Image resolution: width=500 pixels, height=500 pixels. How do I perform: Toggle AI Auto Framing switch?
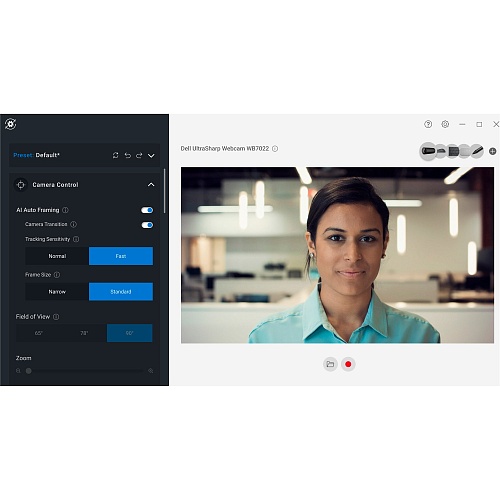(x=147, y=210)
